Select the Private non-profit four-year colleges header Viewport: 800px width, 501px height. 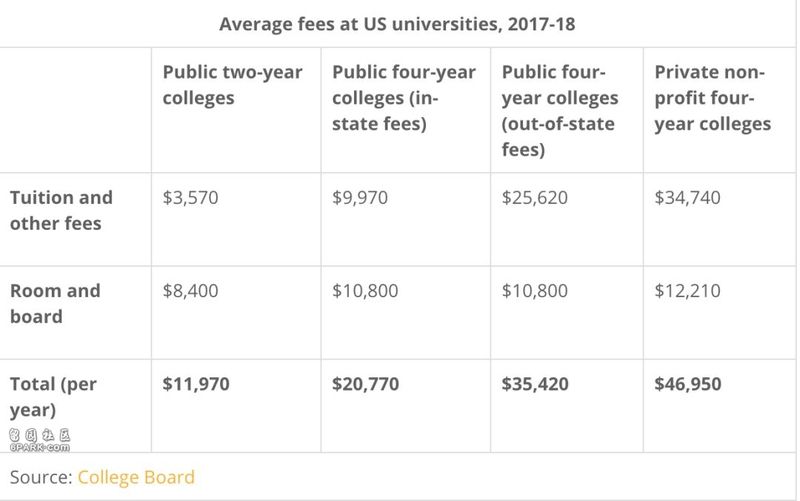tap(713, 97)
